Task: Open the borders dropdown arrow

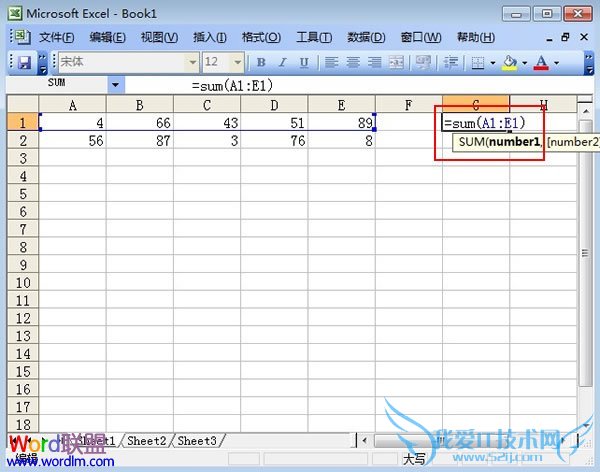Action: (493, 62)
